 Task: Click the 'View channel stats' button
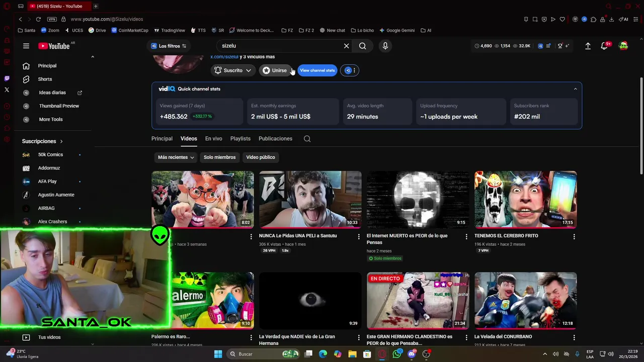pos(317,70)
